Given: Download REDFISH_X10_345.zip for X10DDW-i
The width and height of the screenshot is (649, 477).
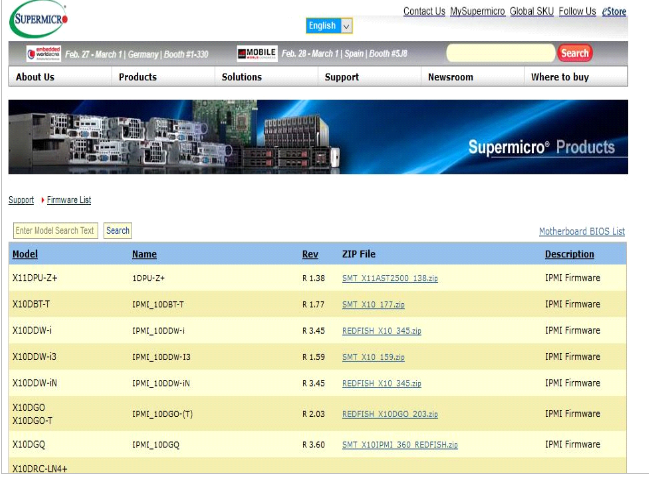Looking at the screenshot, I should click(382, 331).
